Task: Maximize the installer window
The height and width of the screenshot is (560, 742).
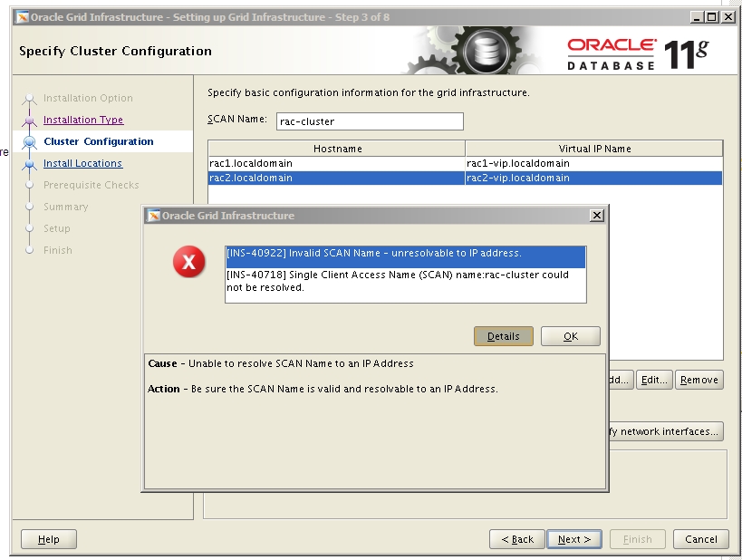Action: click(711, 17)
